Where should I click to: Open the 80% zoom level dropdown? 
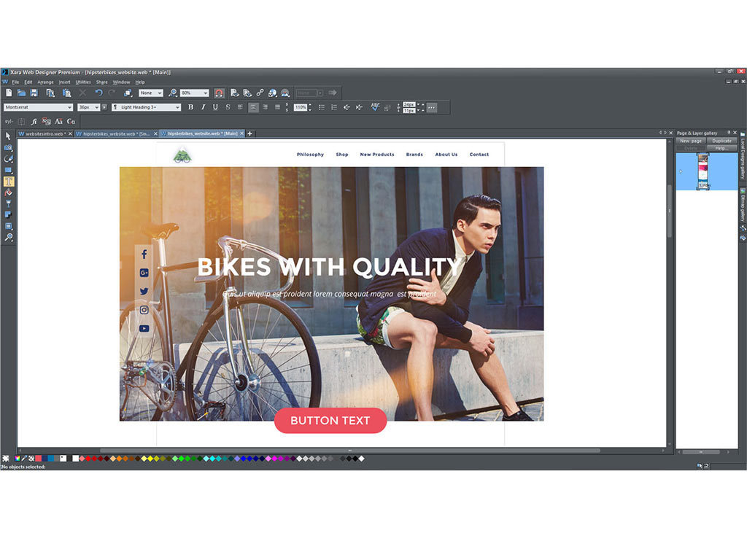(194, 93)
